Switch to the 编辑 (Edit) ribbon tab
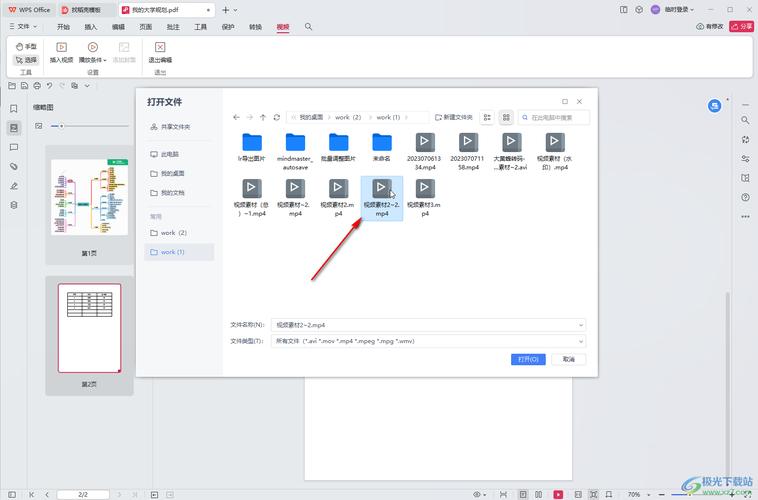The image size is (758, 500). (118, 27)
